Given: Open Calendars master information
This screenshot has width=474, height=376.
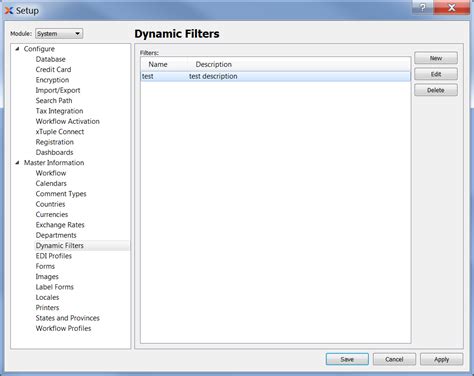Looking at the screenshot, I should point(51,183).
